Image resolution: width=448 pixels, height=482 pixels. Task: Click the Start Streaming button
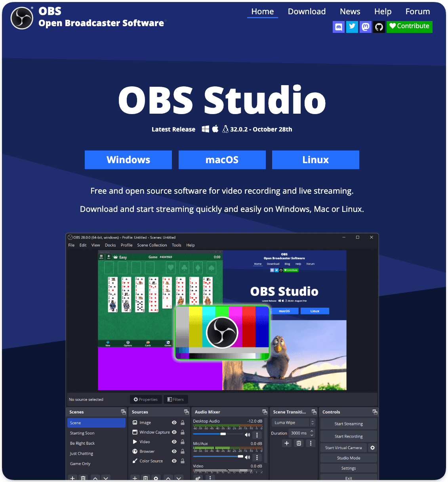coord(348,423)
